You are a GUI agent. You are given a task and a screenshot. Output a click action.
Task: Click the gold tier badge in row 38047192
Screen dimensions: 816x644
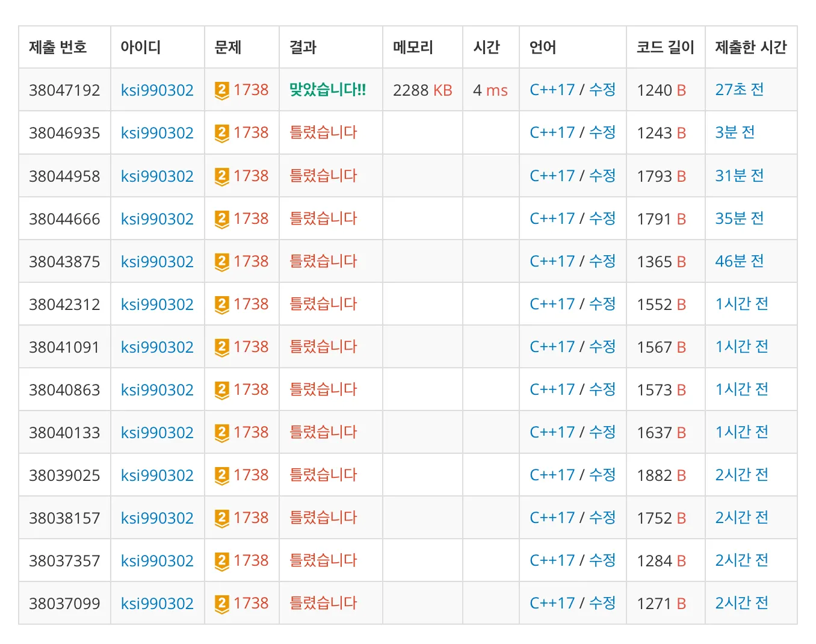pos(222,90)
